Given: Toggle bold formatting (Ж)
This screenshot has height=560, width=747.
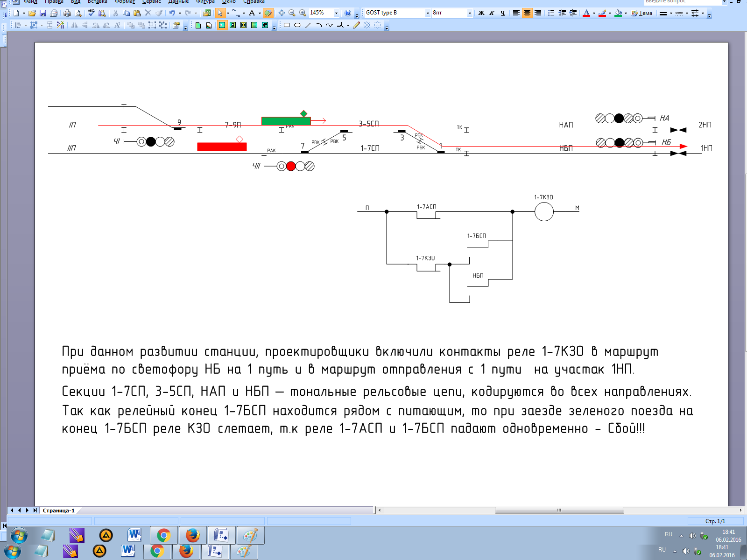Looking at the screenshot, I should point(481,13).
